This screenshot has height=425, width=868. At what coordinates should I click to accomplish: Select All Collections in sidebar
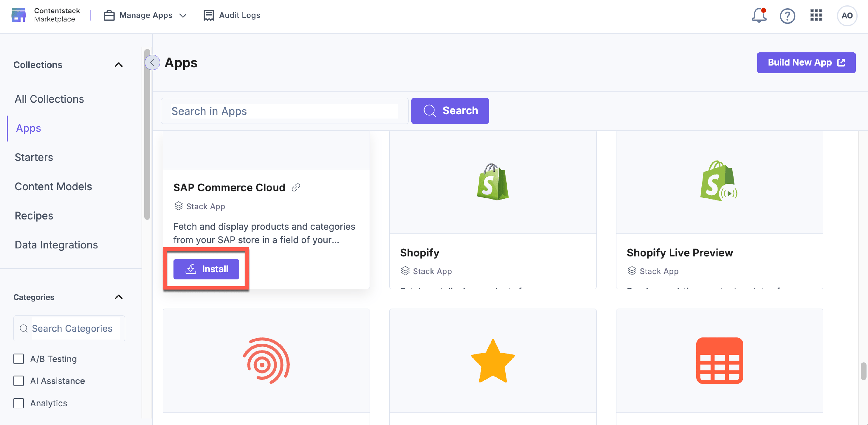coord(49,99)
